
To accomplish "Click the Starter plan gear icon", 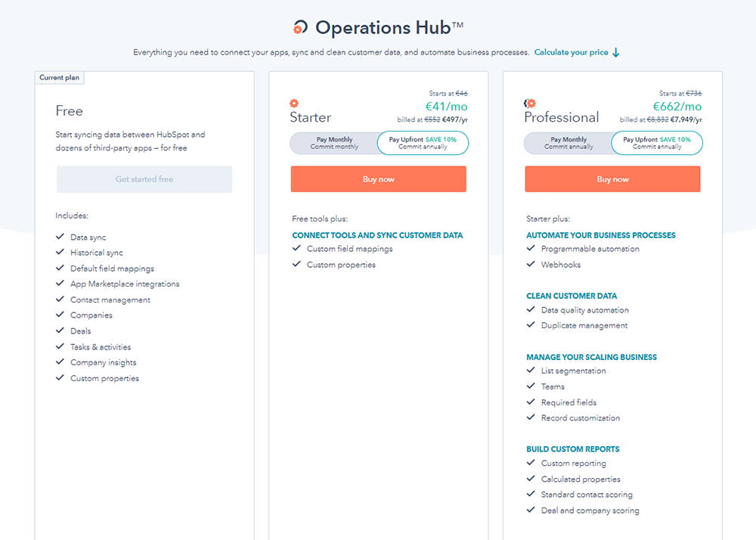I will tap(294, 103).
